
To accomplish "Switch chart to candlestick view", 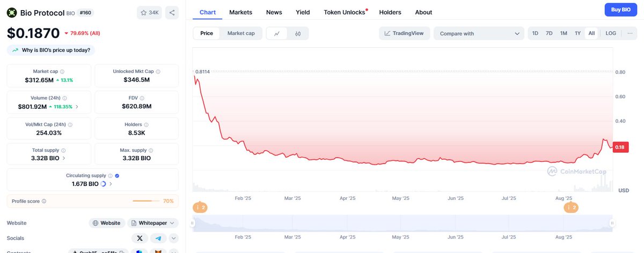I will tap(298, 33).
